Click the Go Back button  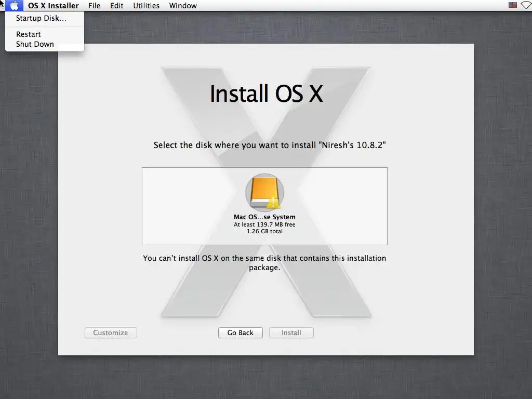pos(240,332)
